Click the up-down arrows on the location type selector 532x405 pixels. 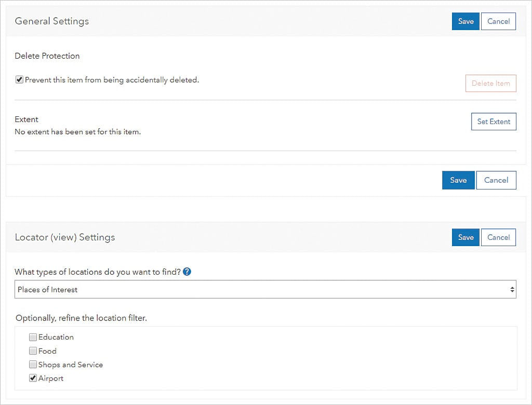point(512,290)
